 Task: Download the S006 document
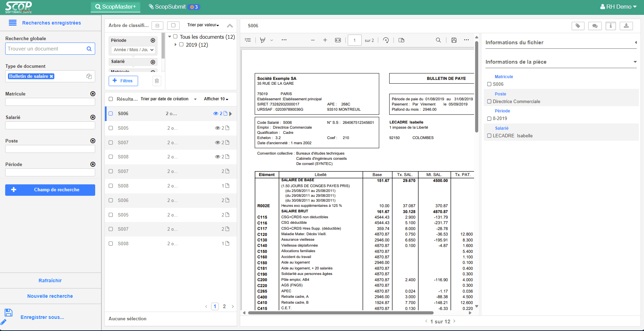click(626, 26)
